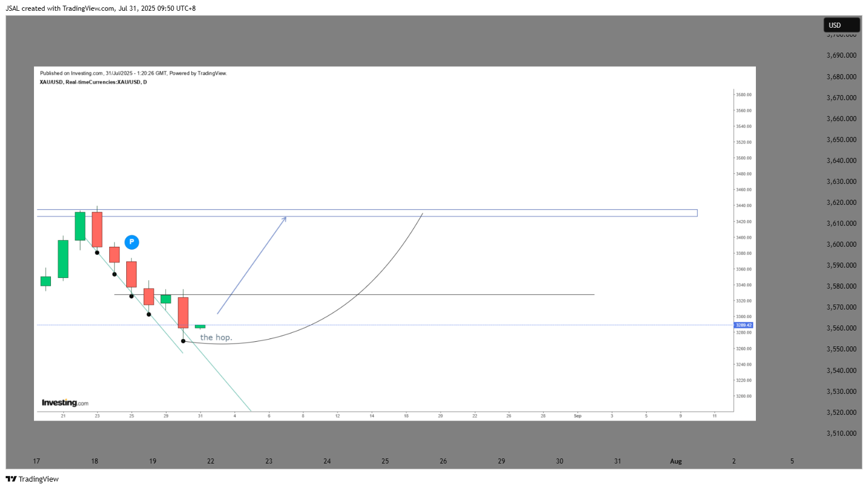Click the 21 date on embedded chart axis

click(x=63, y=415)
